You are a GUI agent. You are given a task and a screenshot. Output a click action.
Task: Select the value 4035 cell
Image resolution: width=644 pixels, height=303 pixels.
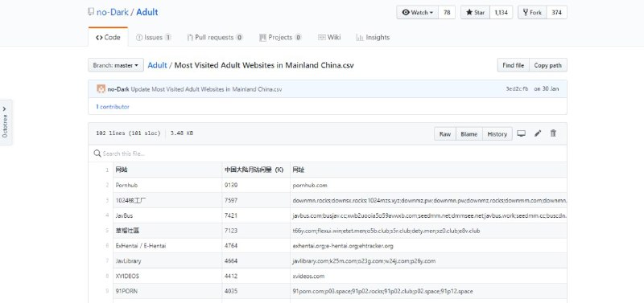[x=256, y=291]
